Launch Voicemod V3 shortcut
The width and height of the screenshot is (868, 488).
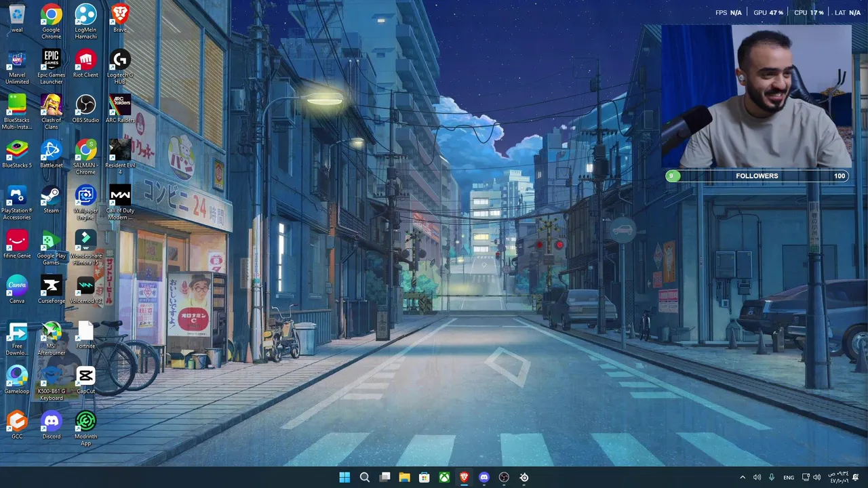85,289
